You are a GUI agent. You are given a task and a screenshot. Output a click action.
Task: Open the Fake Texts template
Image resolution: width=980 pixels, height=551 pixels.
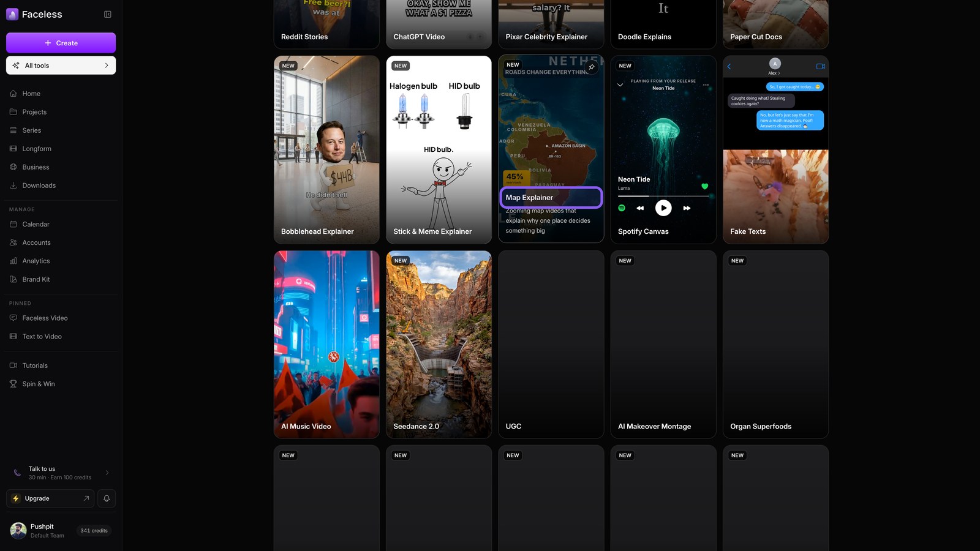tap(775, 149)
